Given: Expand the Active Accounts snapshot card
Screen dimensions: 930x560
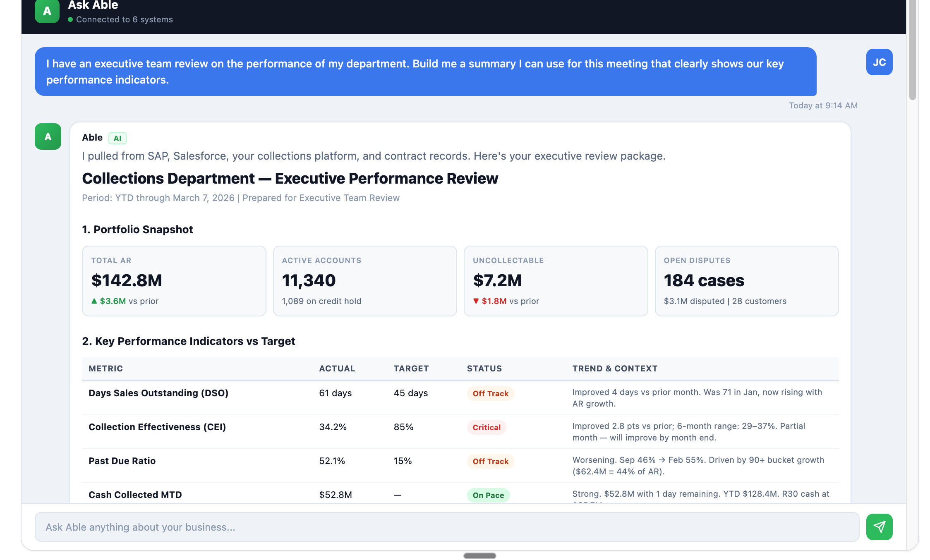Looking at the screenshot, I should pyautogui.click(x=364, y=281).
